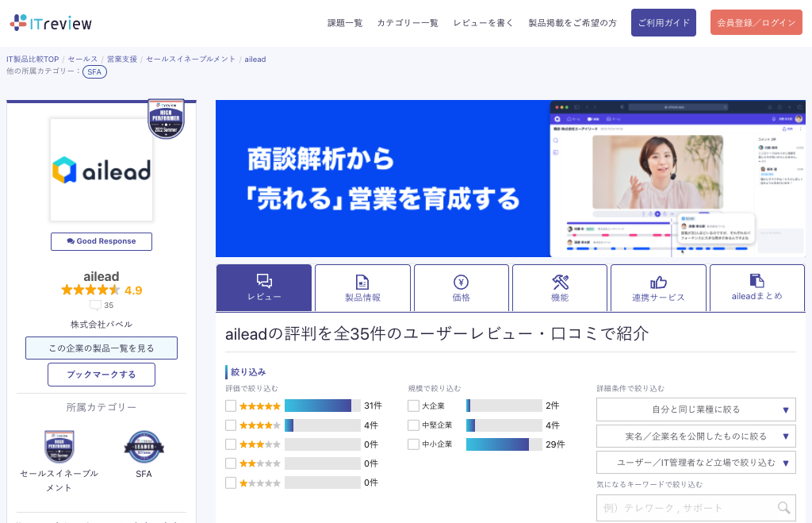The image size is (812, 523).
Task: Click the 2件 大企業 bar
Action: [x=504, y=406]
